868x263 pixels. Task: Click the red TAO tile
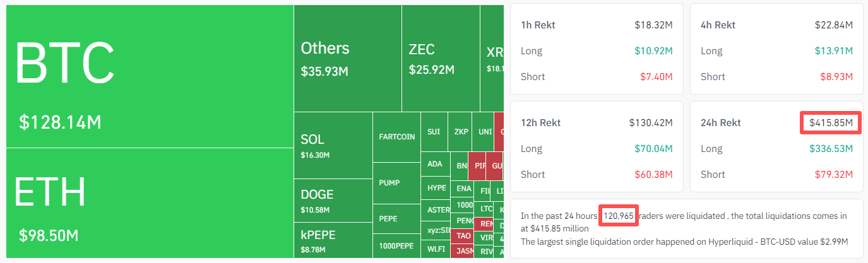(x=464, y=236)
